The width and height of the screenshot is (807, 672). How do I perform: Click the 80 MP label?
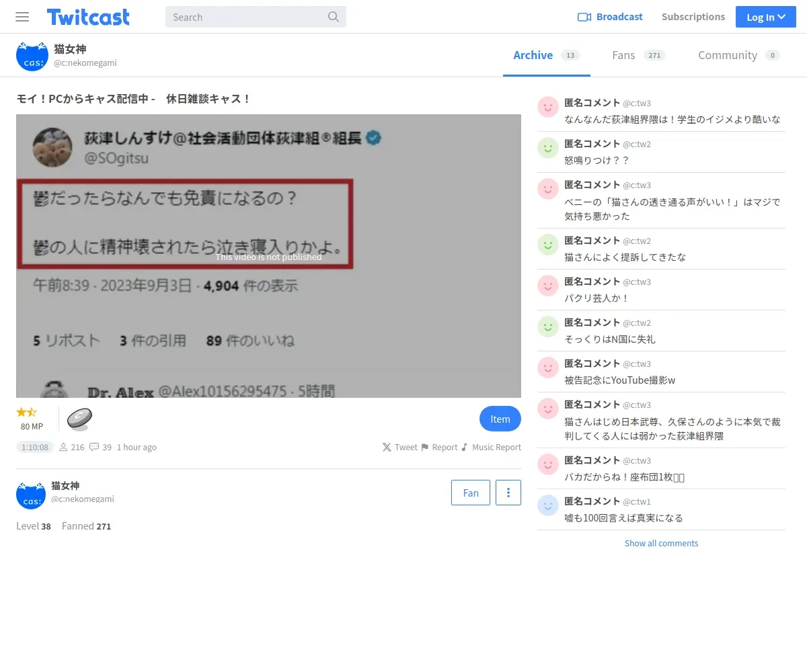(x=32, y=426)
